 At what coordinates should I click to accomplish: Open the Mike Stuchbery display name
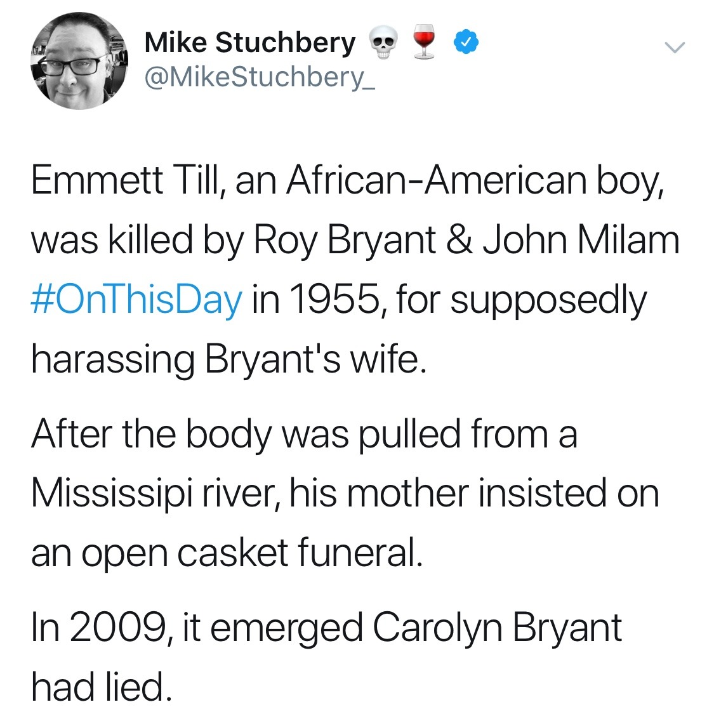pos(250,43)
